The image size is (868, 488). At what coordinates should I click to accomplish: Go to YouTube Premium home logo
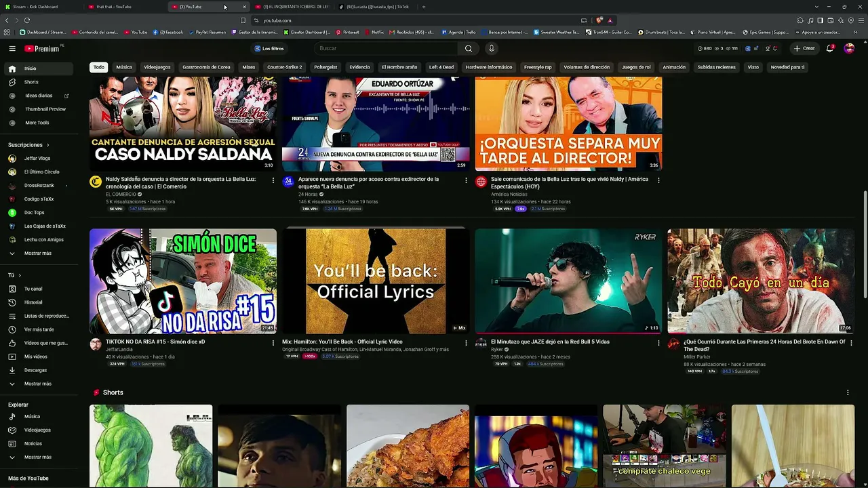[x=43, y=49]
